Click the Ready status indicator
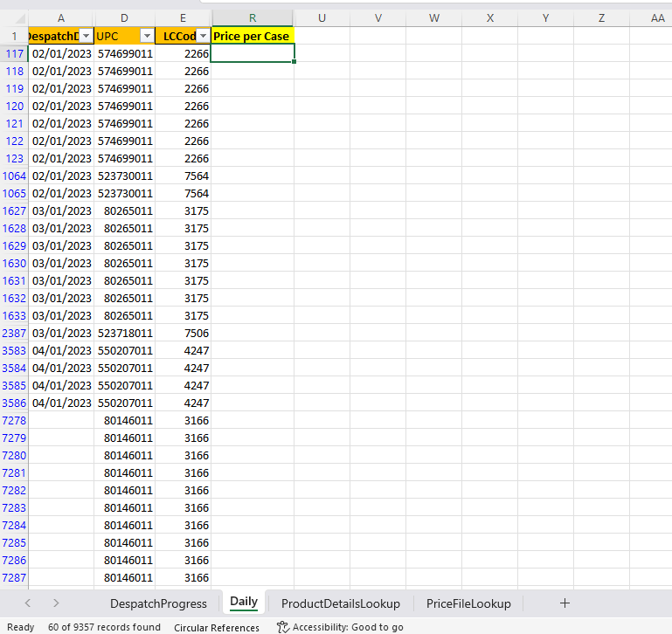 click(x=21, y=627)
